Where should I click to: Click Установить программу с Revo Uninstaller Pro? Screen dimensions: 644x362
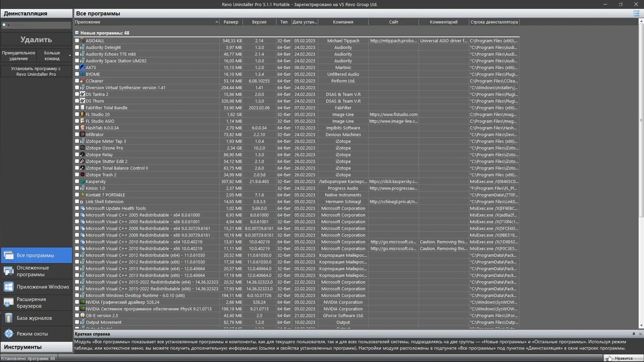36,71
